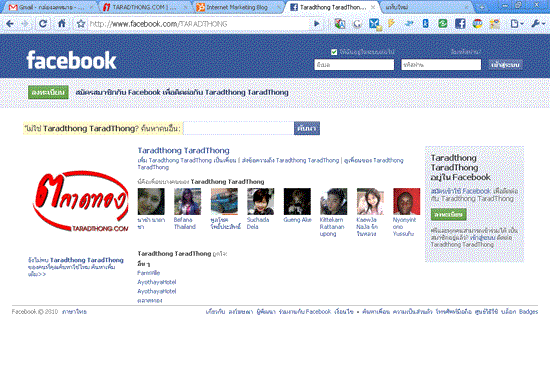Open the page menu dropdown in toolbar
The image size is (550, 373).
click(x=517, y=24)
